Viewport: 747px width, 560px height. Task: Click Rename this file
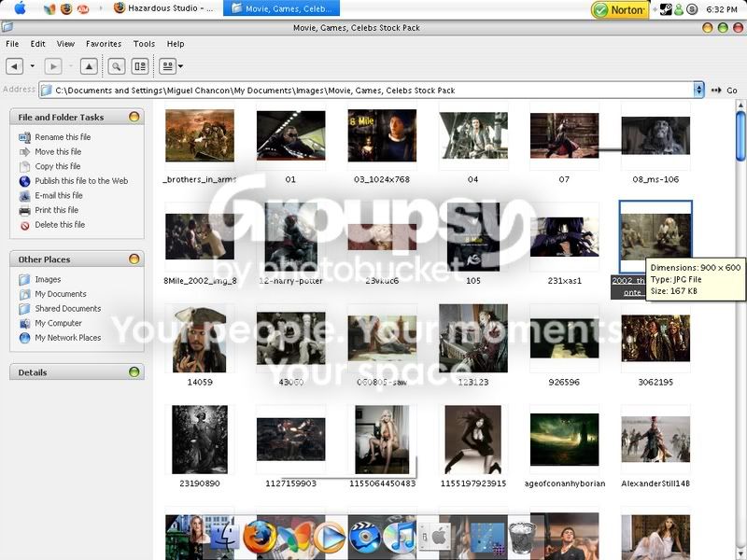coord(63,137)
